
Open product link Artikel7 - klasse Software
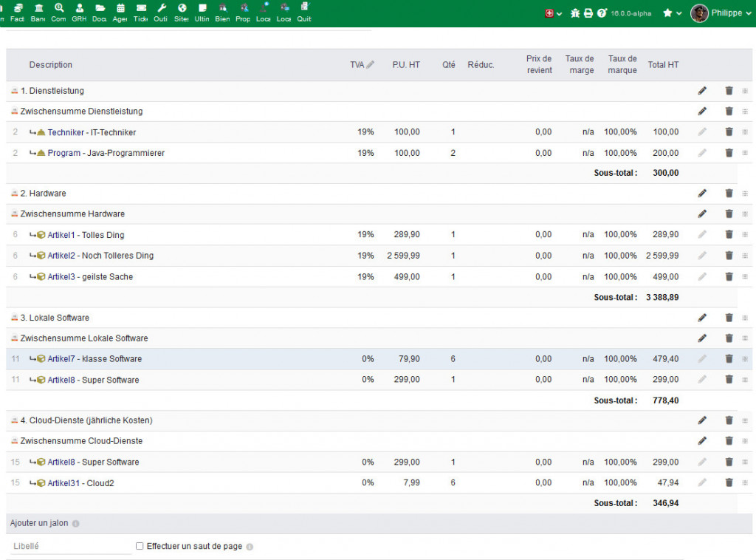[x=94, y=359]
